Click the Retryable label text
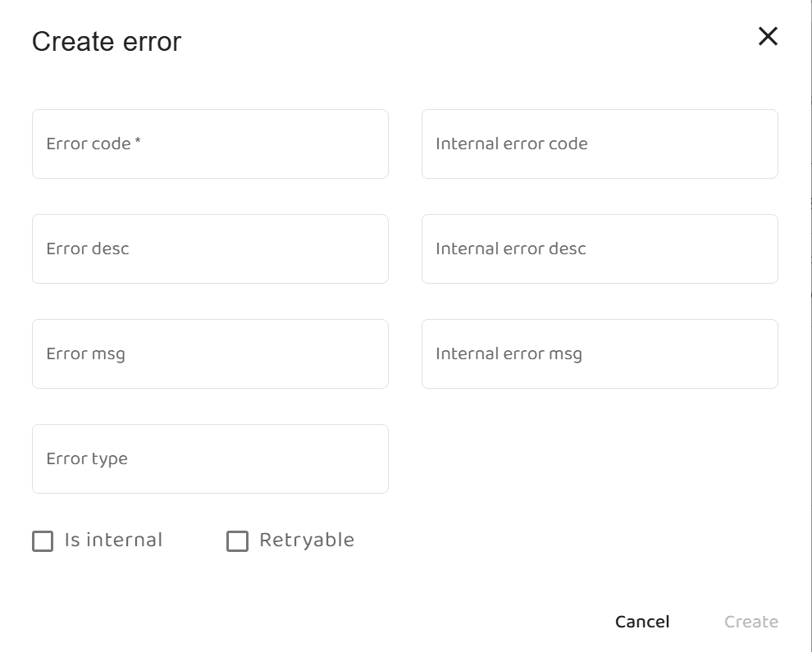This screenshot has height=652, width=812. 307,540
